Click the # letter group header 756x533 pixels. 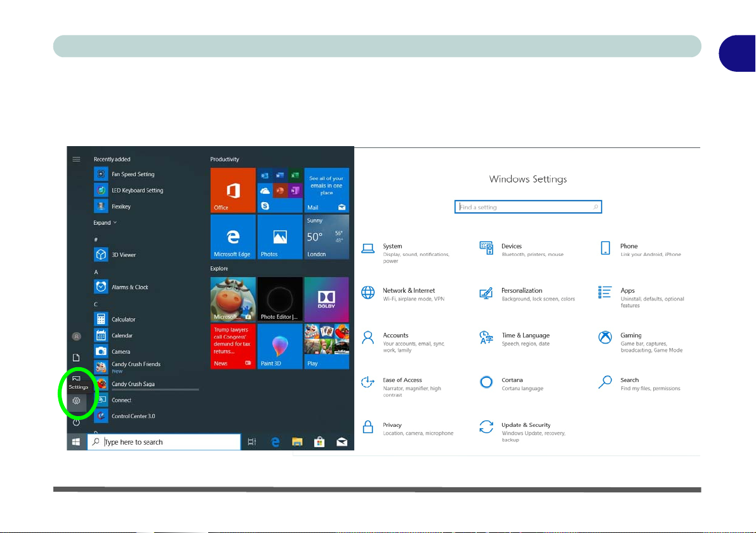[x=96, y=240]
